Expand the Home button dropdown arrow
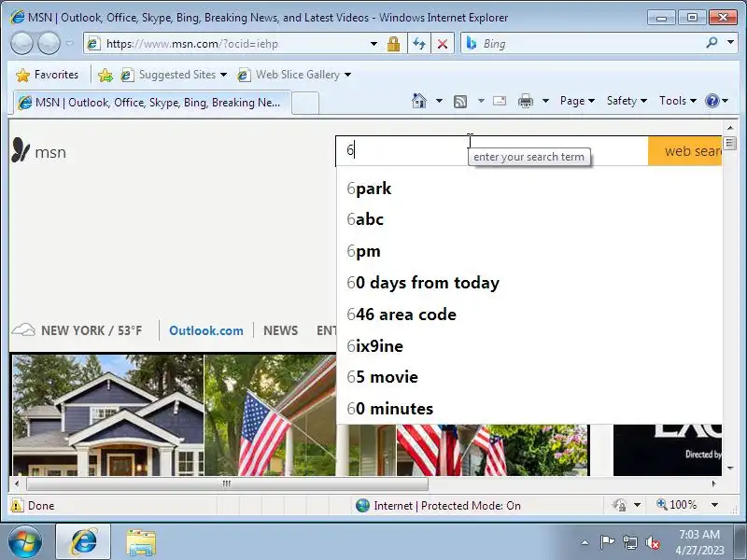The width and height of the screenshot is (747, 560). [439, 101]
